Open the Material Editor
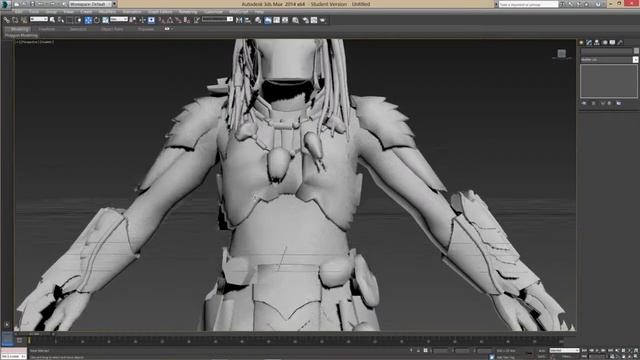 [296, 20]
